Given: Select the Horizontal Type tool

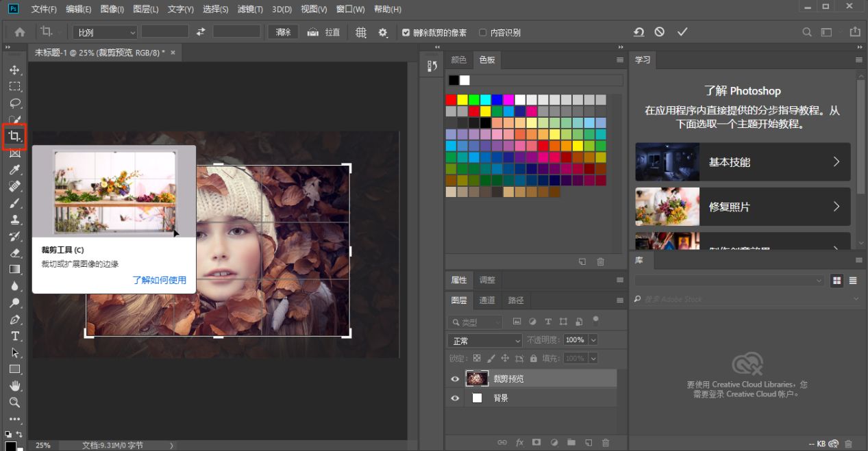Looking at the screenshot, I should (x=14, y=336).
